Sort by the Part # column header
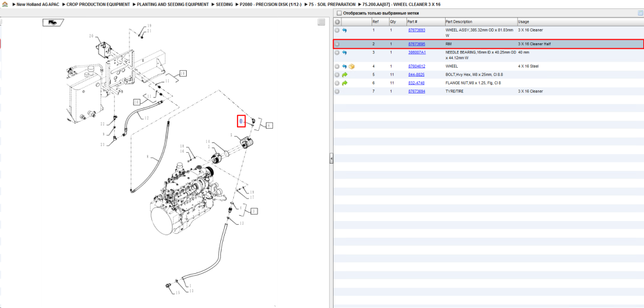This screenshot has width=644, height=308. tap(425, 22)
